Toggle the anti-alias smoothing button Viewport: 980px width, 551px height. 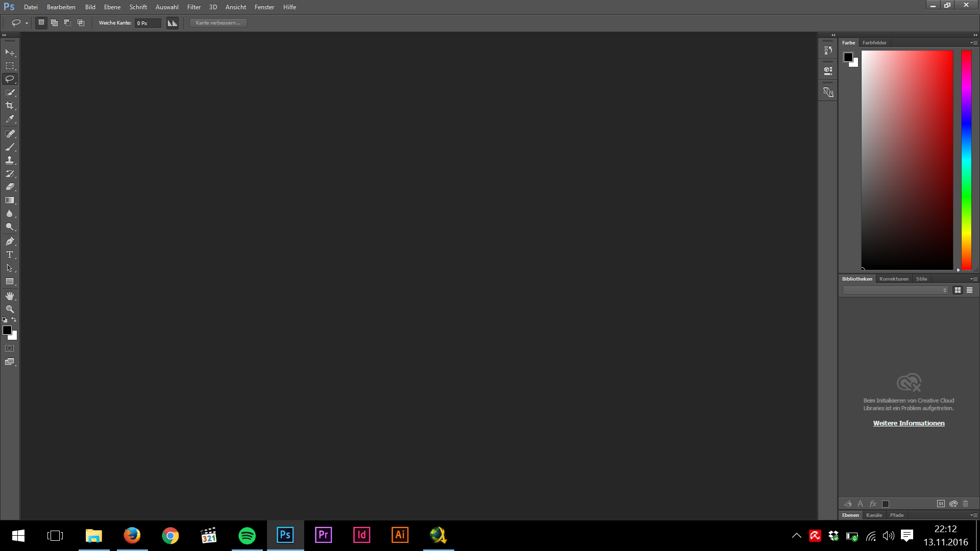pos(173,23)
